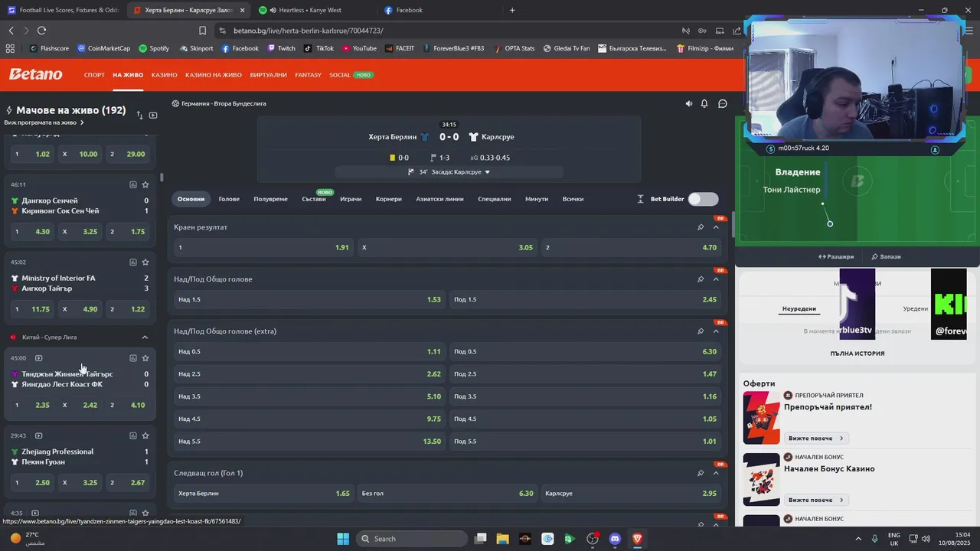Open the ВИРТУАЛНИ menu item
Viewport: 980px width, 551px height.
pyautogui.click(x=268, y=75)
